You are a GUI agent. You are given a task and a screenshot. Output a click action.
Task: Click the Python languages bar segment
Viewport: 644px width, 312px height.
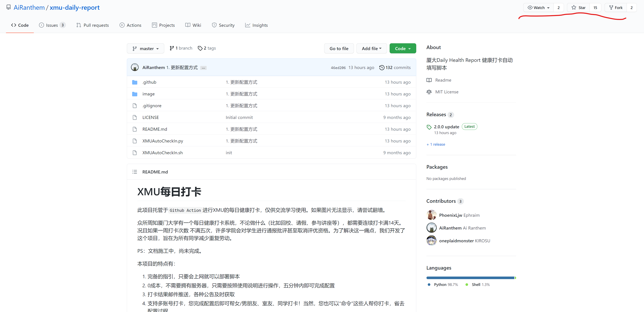pos(470,278)
